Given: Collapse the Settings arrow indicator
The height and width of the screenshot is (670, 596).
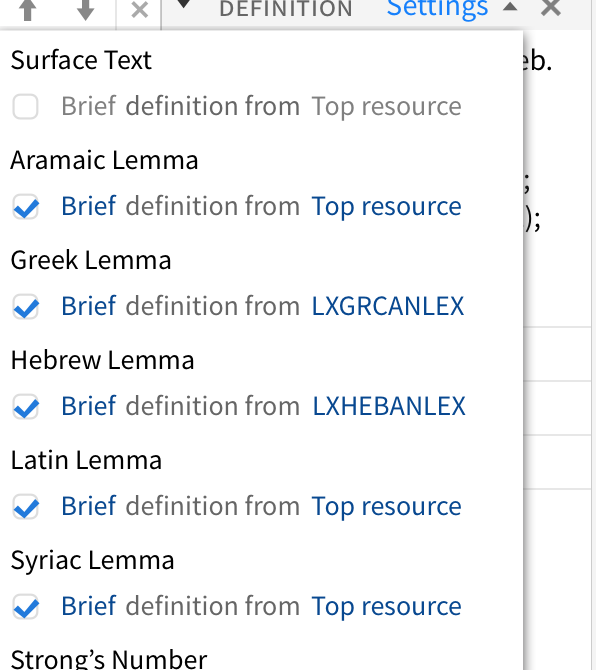Looking at the screenshot, I should point(510,6).
